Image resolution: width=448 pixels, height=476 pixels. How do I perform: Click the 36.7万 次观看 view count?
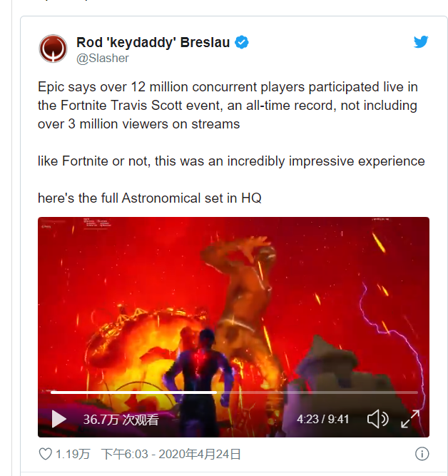(121, 420)
